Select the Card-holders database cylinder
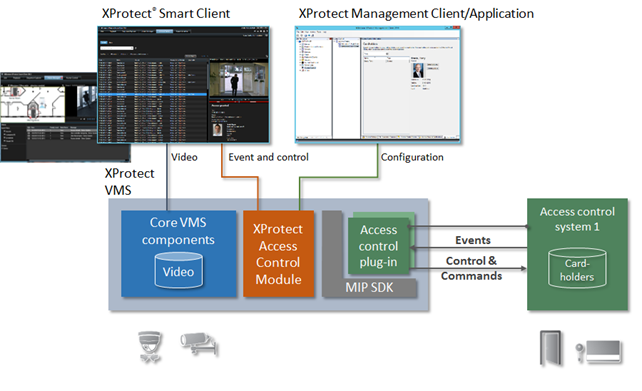Viewport: 642px width, 391px height. coord(577,268)
